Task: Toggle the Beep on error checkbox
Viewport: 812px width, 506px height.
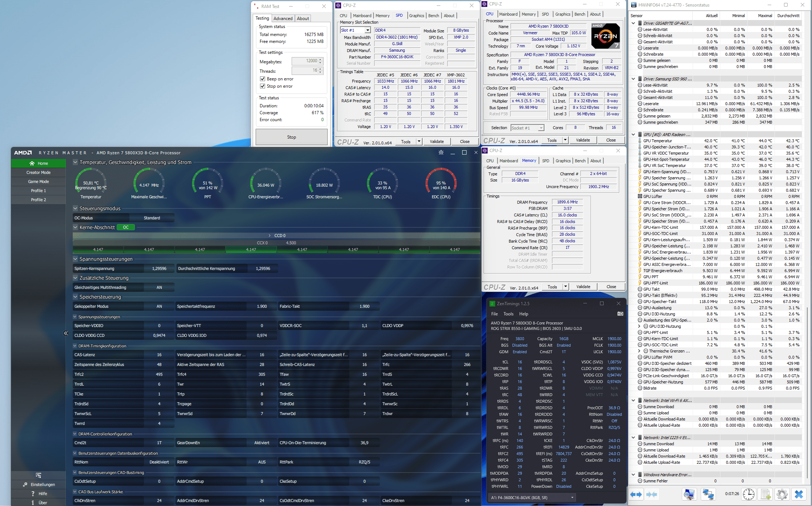Action: (x=263, y=79)
